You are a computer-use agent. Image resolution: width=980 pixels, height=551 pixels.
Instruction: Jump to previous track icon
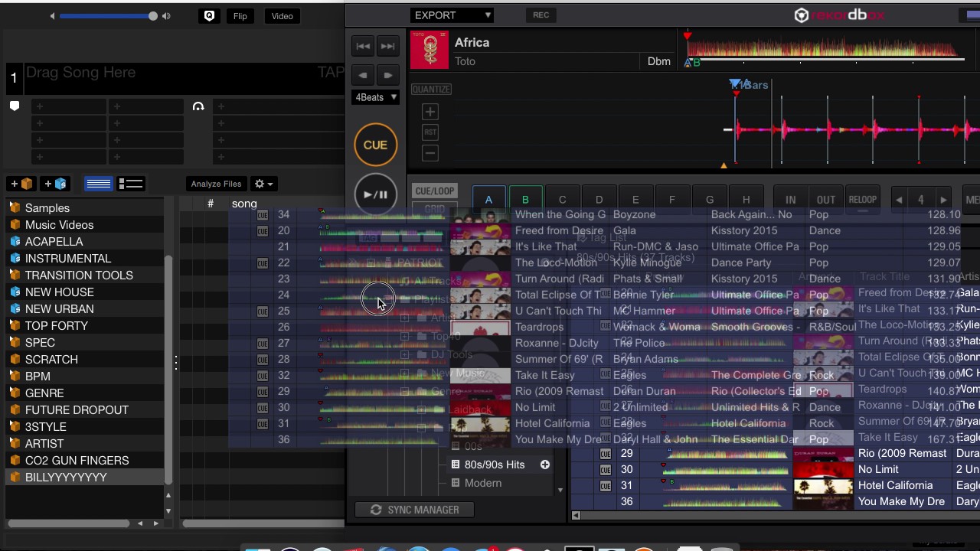coord(363,46)
